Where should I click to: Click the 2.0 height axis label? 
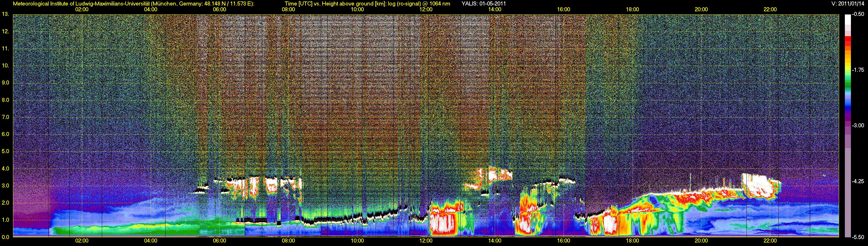click(x=5, y=203)
